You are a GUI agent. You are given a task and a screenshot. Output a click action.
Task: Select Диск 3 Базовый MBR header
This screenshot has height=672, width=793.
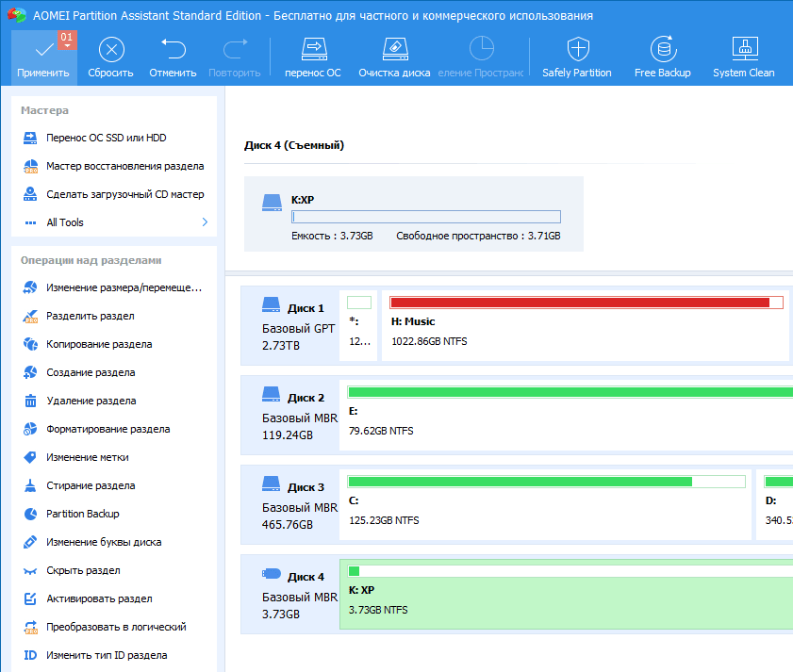290,504
